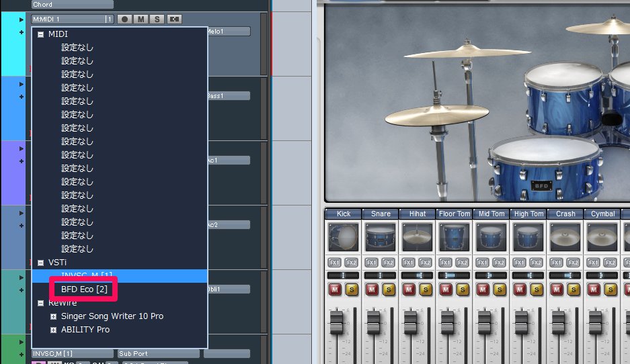Expand the Melo1 track with arrow
Screen dimensions: 630x364
(22, 19)
